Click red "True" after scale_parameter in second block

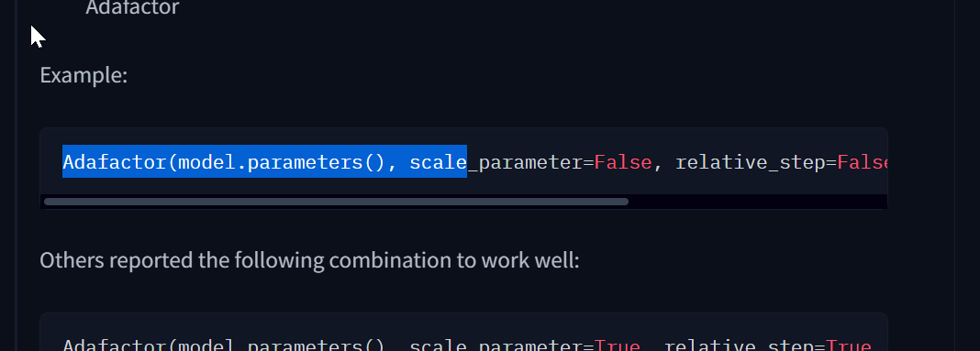618,346
